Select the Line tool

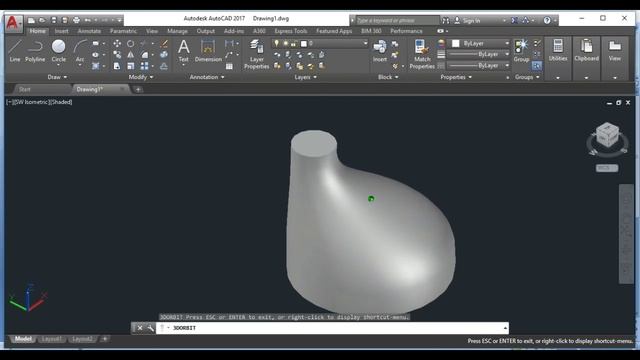coord(15,51)
